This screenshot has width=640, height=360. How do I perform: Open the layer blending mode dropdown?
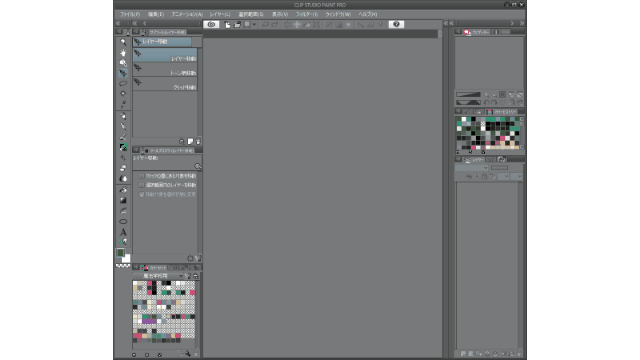471,168
